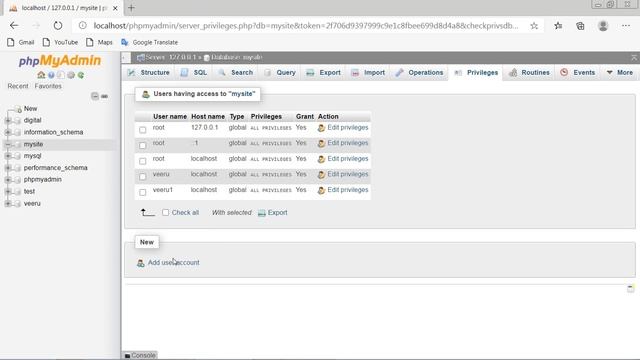Click the edit icon for root 127.0.0.1
Viewport: 640px width, 360px height.
tap(321, 128)
